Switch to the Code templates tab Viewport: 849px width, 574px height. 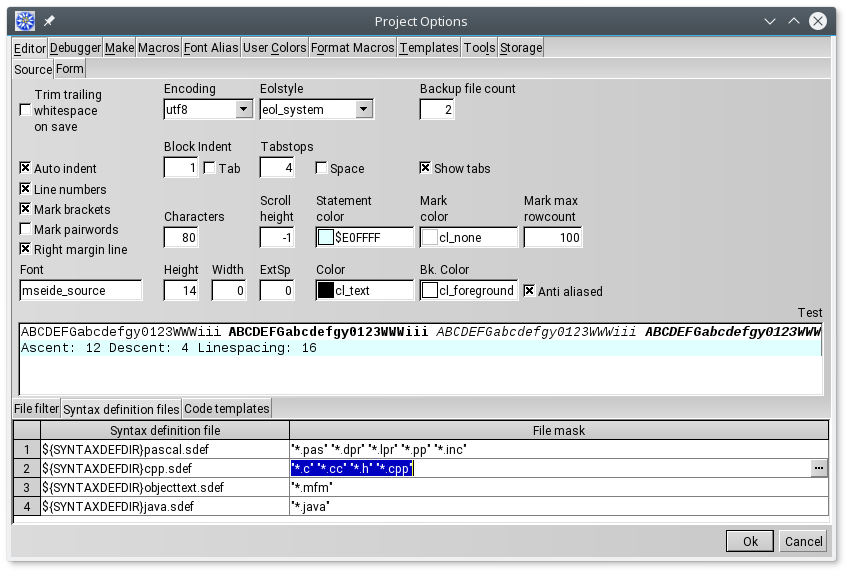tap(227, 409)
